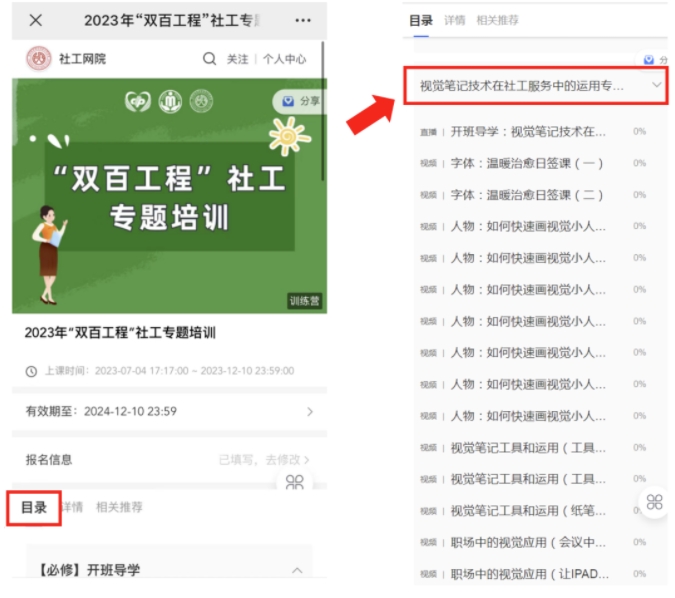Close the course page with the X icon

(x=36, y=20)
